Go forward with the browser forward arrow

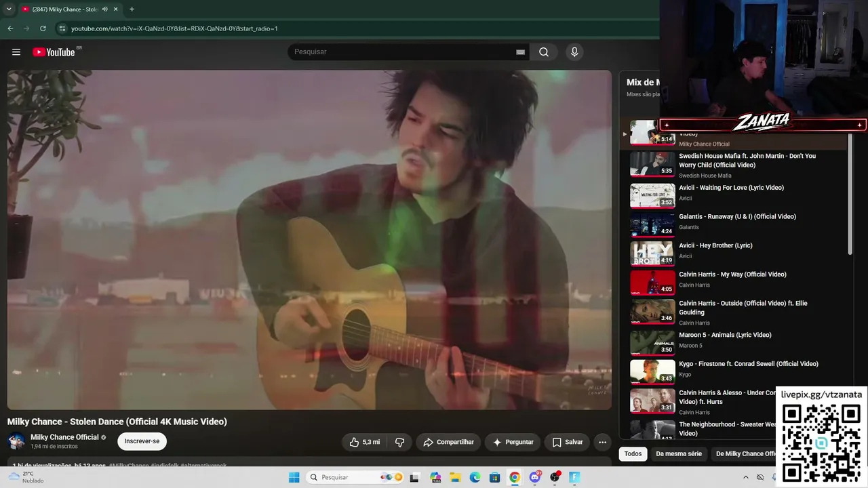click(x=26, y=28)
